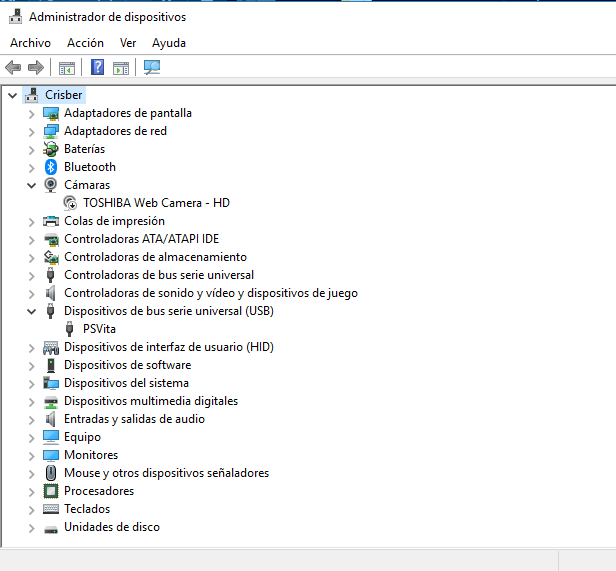Open the Ver menu
This screenshot has width=616, height=571.
(x=128, y=43)
